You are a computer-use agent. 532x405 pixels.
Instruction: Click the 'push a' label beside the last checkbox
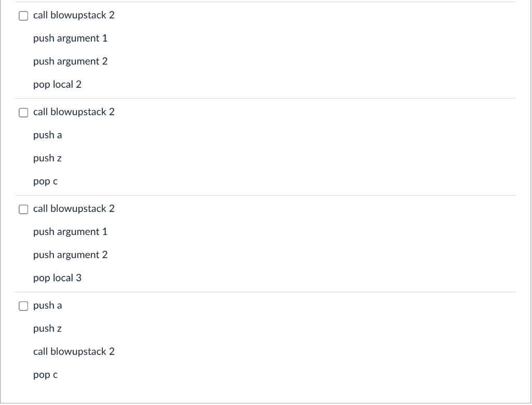pos(47,306)
